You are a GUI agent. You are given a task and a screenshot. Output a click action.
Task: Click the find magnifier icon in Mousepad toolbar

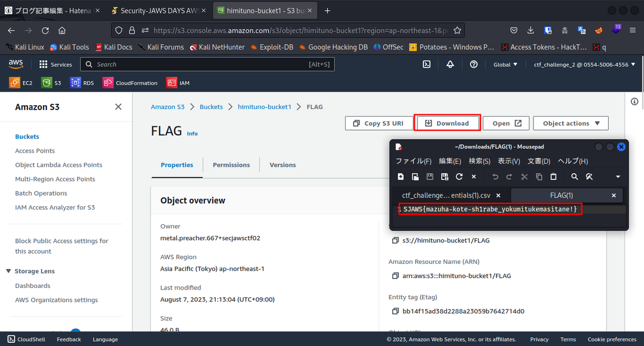pyautogui.click(x=574, y=176)
